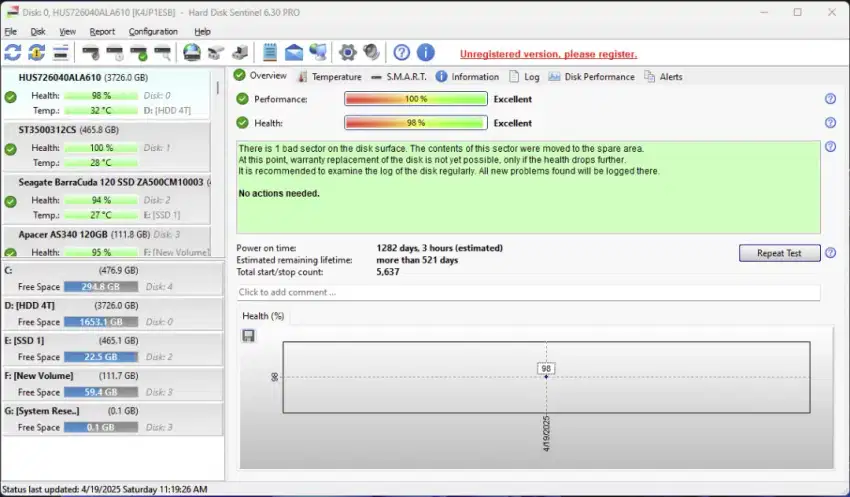Select the G: [System Rese..] partition row
The image size is (850, 497).
pyautogui.click(x=113, y=419)
